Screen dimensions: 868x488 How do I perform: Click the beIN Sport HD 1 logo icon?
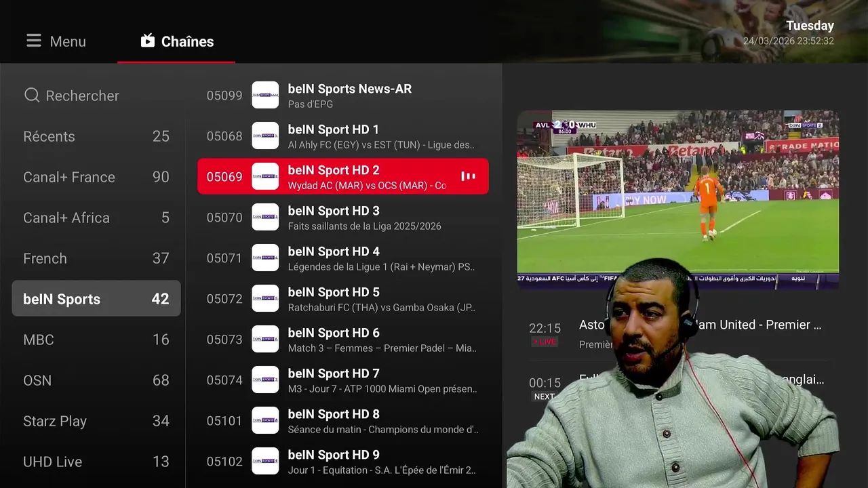[265, 136]
